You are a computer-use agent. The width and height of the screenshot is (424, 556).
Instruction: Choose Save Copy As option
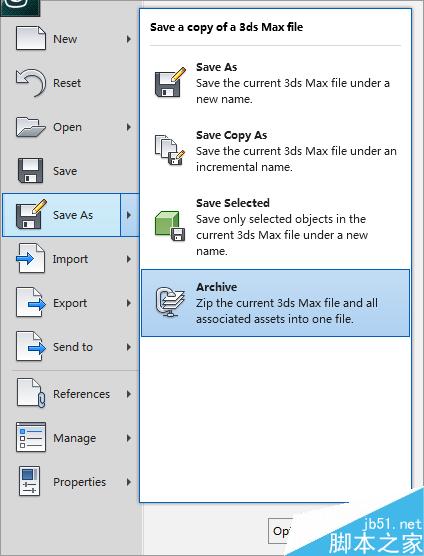(275, 151)
